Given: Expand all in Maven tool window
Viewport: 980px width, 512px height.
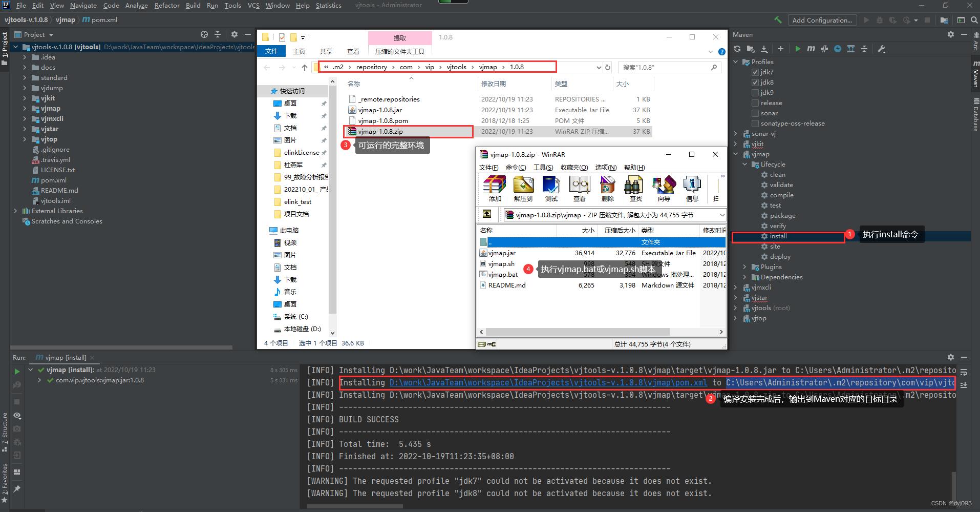Looking at the screenshot, I should [x=851, y=49].
